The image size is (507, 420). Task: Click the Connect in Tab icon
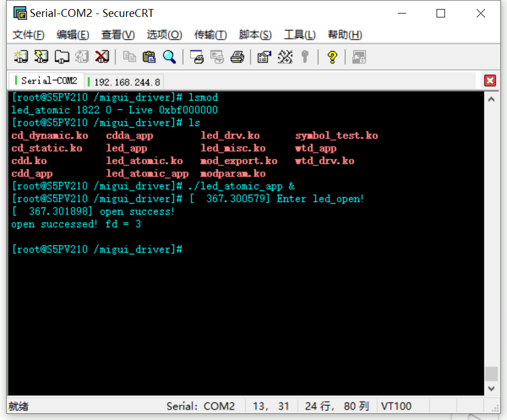point(61,57)
